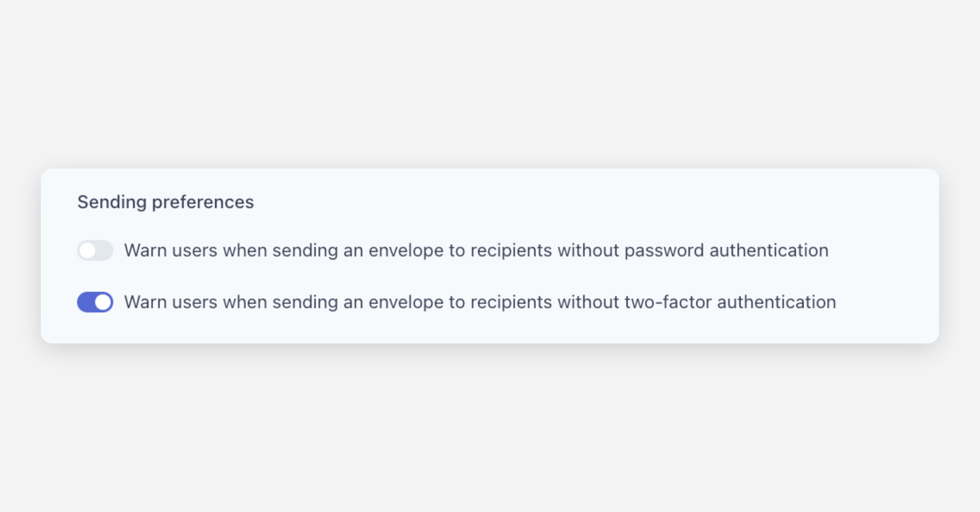Image resolution: width=980 pixels, height=512 pixels.
Task: Enable the password authentication warning toggle
Action: tap(95, 250)
